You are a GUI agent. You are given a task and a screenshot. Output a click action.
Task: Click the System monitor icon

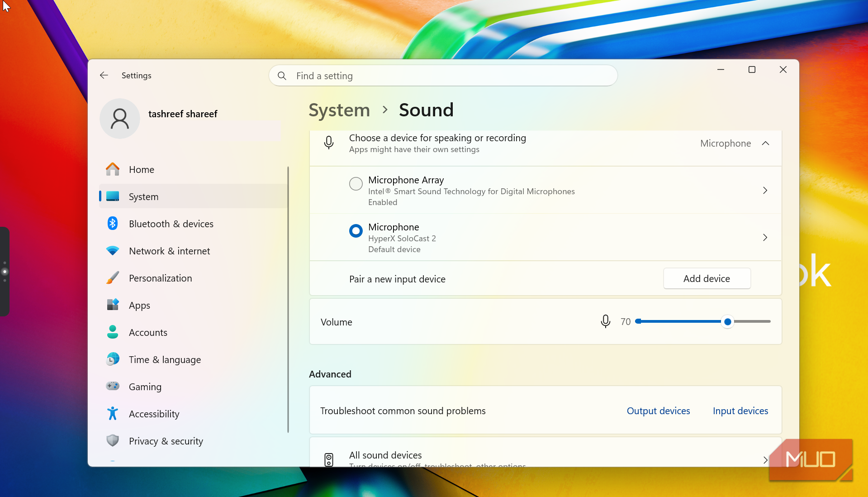(113, 196)
